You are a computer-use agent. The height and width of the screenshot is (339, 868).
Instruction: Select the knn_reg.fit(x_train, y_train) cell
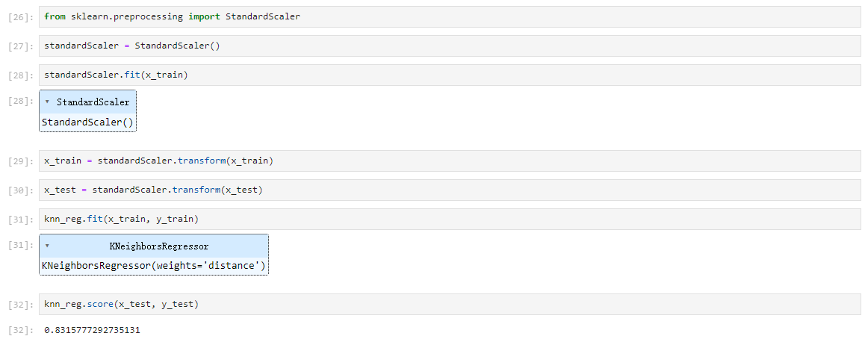point(450,219)
